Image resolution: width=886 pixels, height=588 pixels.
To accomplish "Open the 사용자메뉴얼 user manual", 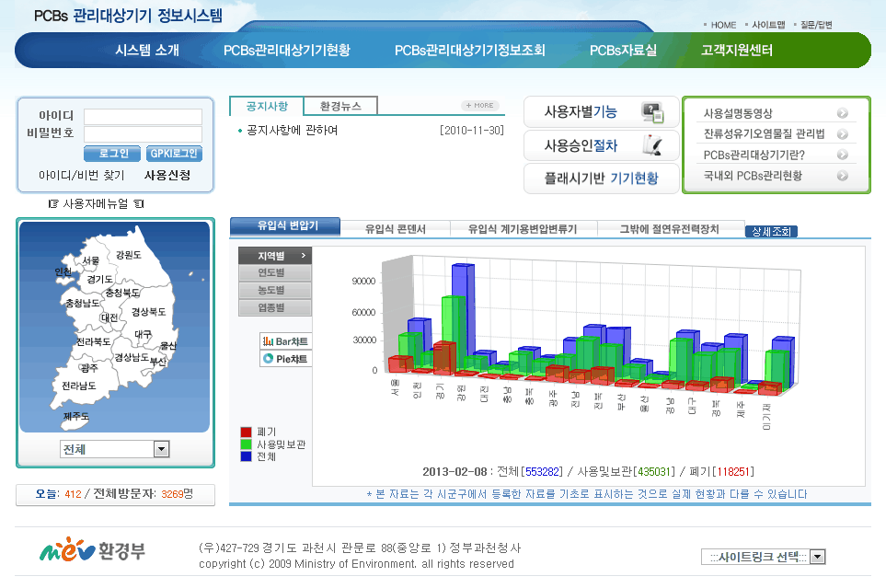I will coord(96,203).
